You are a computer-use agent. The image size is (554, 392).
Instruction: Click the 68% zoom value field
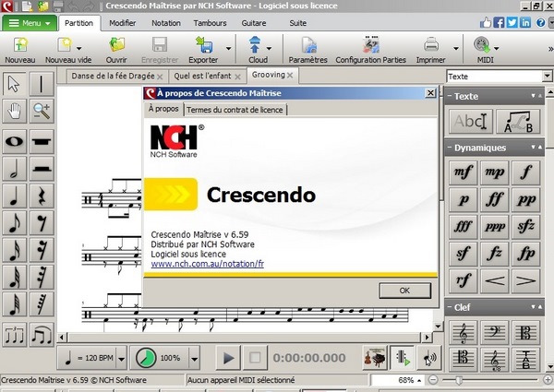click(x=397, y=380)
